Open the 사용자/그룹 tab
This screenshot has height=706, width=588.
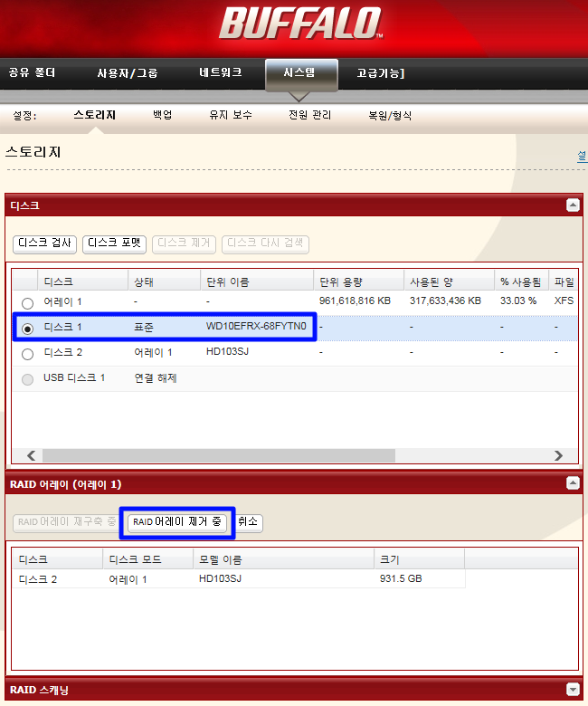click(128, 73)
